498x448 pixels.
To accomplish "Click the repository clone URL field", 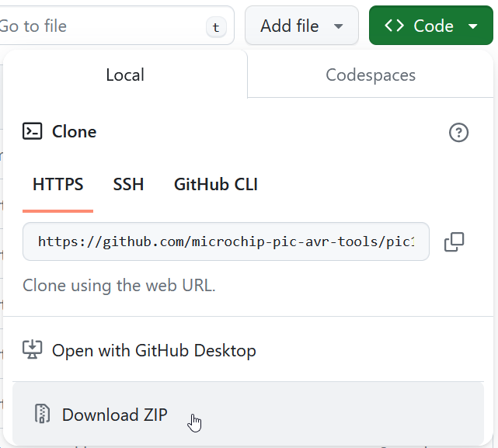I will (x=225, y=241).
